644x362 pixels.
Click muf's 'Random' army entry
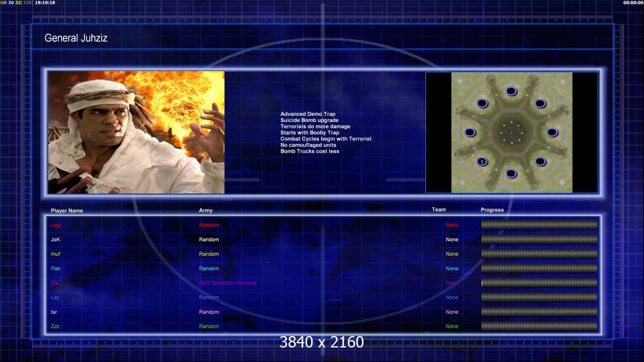(x=208, y=254)
